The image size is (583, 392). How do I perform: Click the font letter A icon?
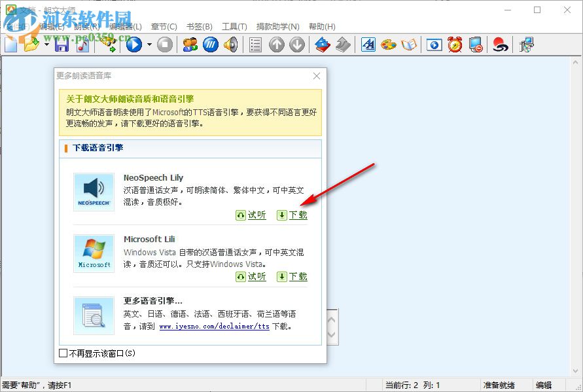(368, 45)
